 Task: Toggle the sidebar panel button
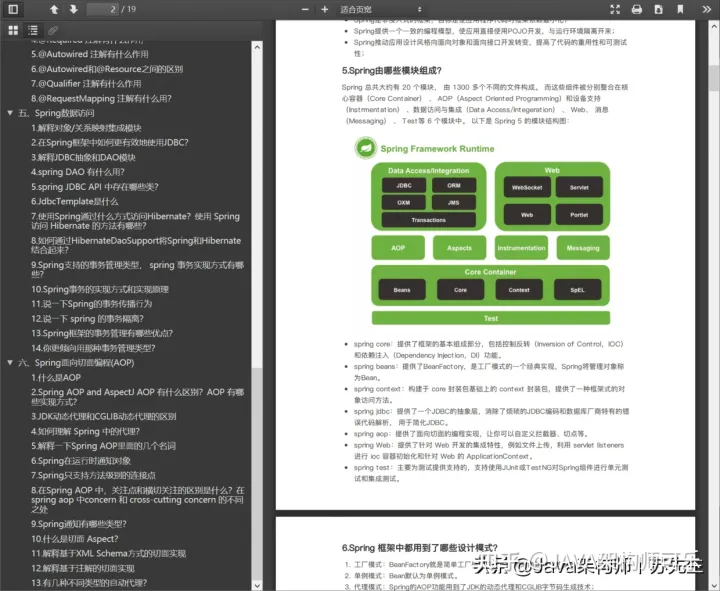pyautogui.click(x=13, y=9)
